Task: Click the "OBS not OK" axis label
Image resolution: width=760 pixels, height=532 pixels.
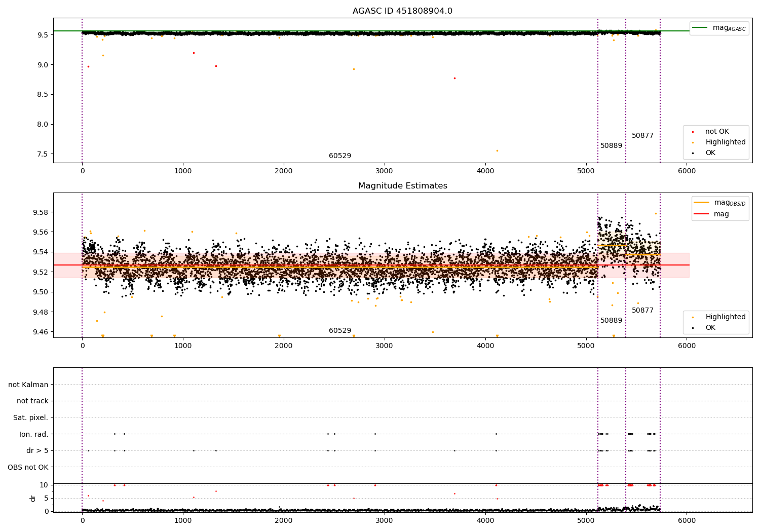Action: click(28, 467)
